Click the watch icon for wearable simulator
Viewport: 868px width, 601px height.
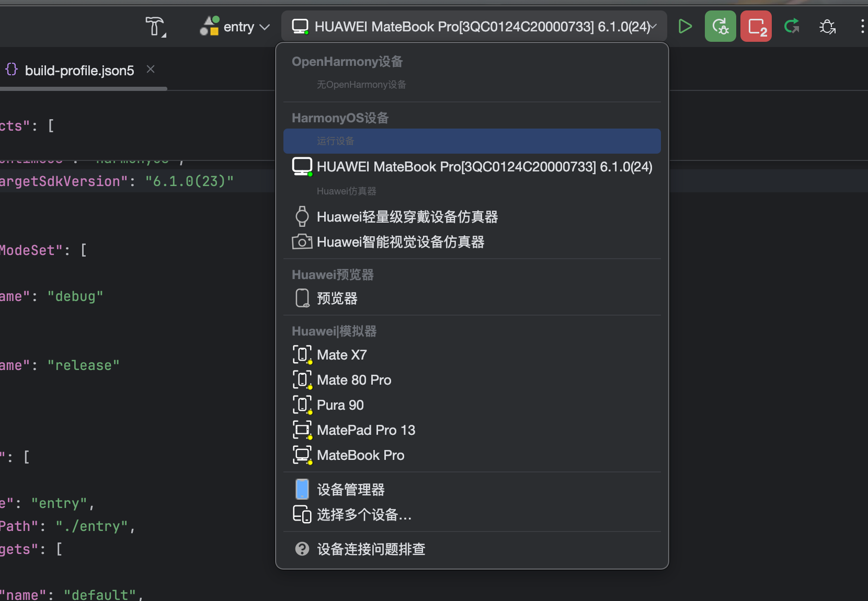(x=302, y=216)
